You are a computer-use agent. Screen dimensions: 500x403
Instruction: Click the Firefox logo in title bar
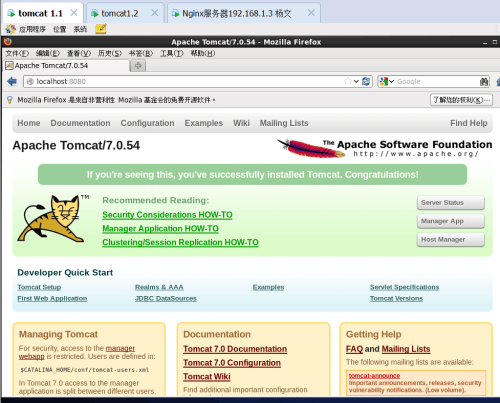pos(8,42)
